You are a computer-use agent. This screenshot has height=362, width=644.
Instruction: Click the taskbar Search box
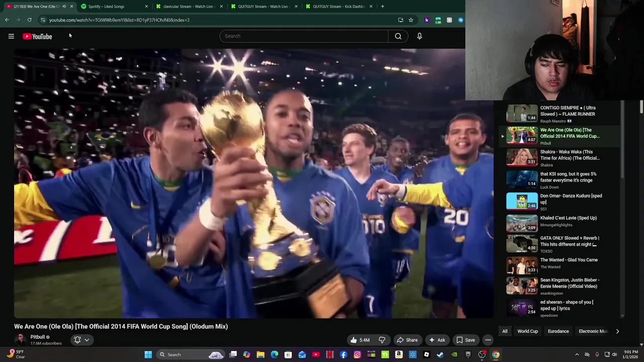(x=190, y=354)
